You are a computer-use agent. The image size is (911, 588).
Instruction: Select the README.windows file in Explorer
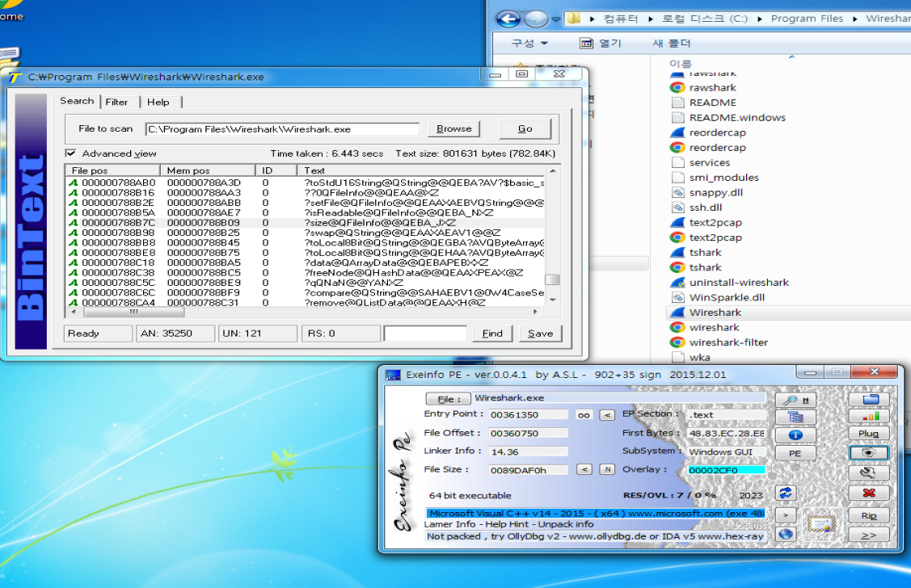coord(728,118)
